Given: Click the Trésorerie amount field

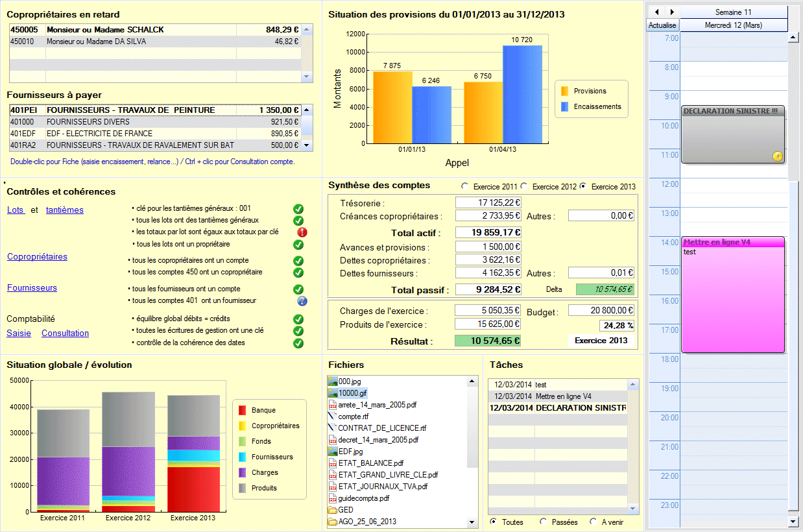Looking at the screenshot, I should pos(488,203).
